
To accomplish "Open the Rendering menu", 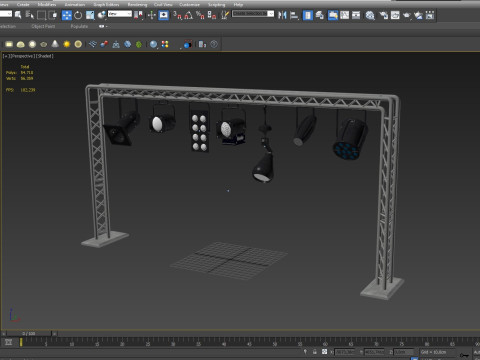I will click(137, 4).
